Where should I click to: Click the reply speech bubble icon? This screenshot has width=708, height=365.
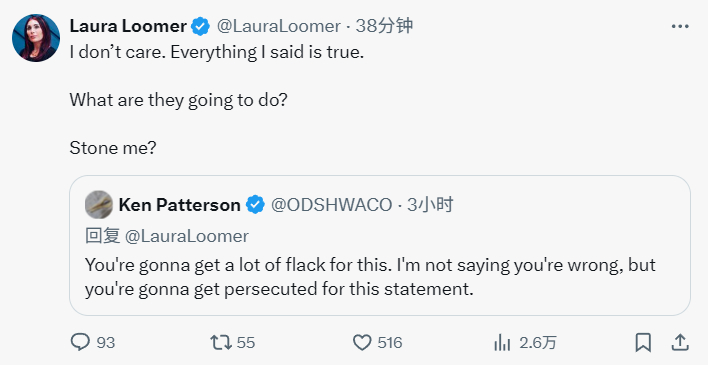coord(80,342)
